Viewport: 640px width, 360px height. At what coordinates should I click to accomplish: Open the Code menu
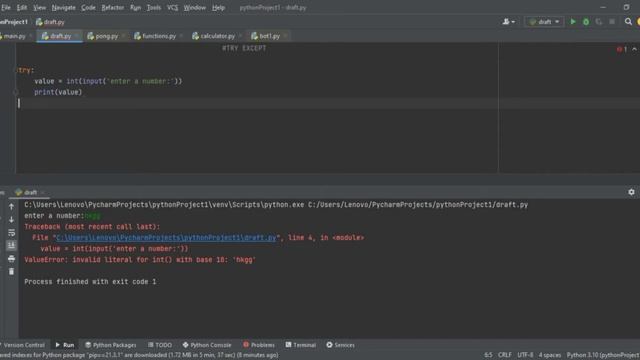[x=88, y=7]
